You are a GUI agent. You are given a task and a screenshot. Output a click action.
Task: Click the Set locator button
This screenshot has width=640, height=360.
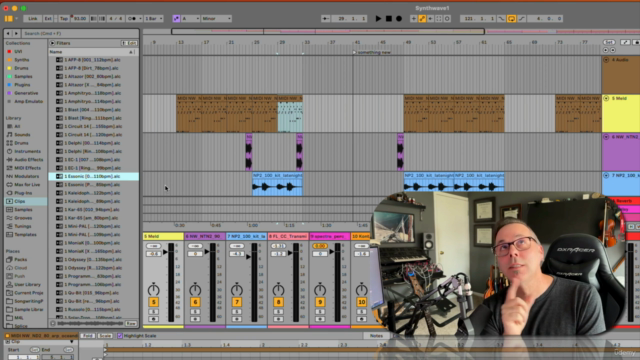point(609,42)
